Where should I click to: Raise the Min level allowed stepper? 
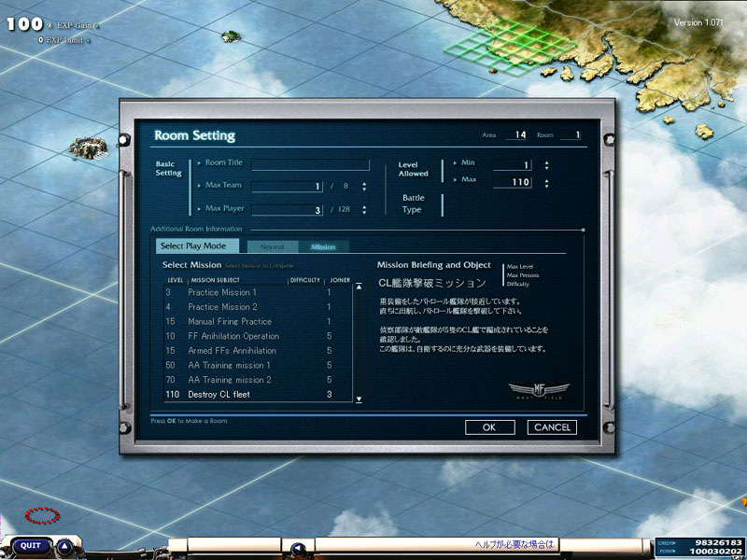click(x=546, y=162)
